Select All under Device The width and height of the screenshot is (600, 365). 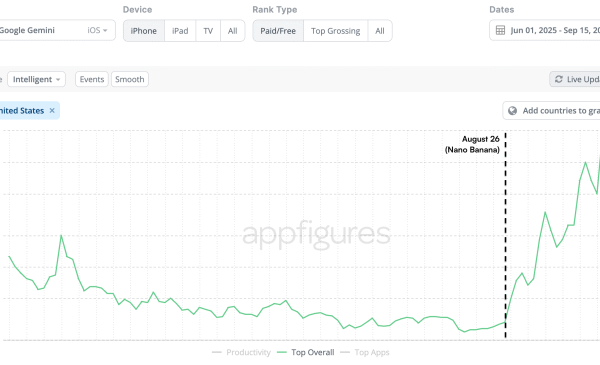click(232, 31)
